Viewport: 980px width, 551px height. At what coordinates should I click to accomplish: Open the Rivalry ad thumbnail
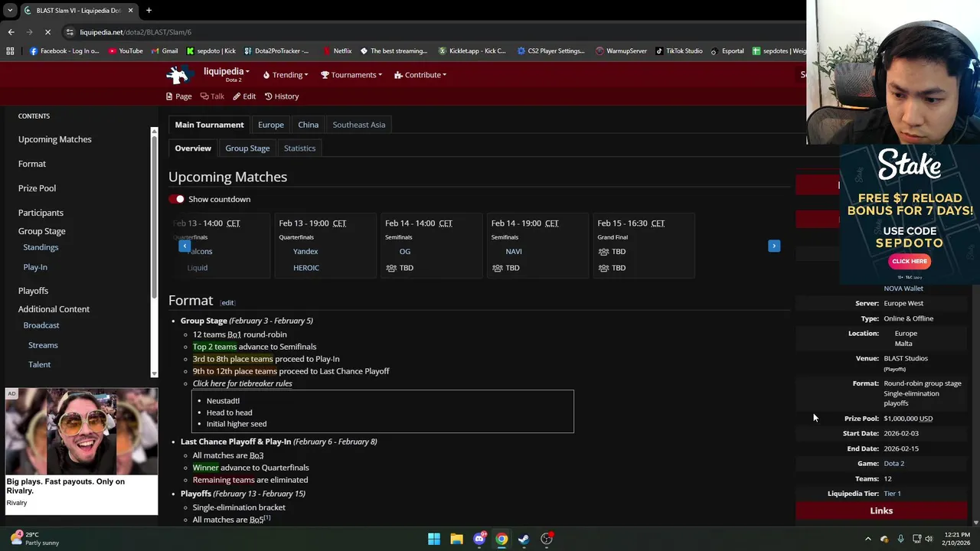pyautogui.click(x=81, y=431)
